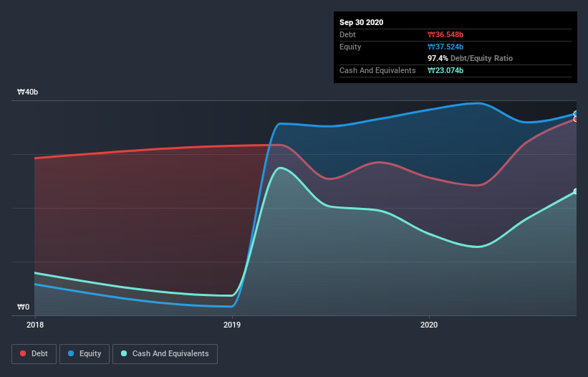
Task: Click the Sep 30 2020 tooltip date
Action: click(x=361, y=22)
